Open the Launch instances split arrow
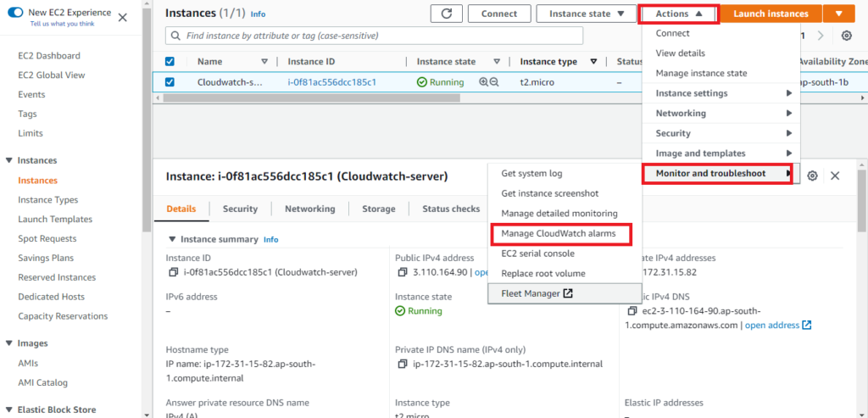 tap(839, 14)
